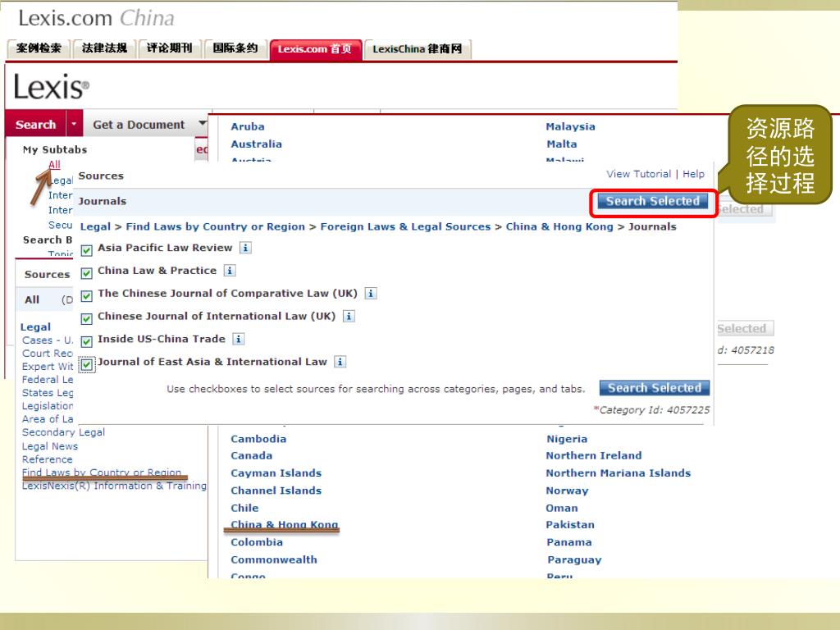This screenshot has width=840, height=630.
Task: Open the China & Hong Kong country link
Action: (x=285, y=524)
